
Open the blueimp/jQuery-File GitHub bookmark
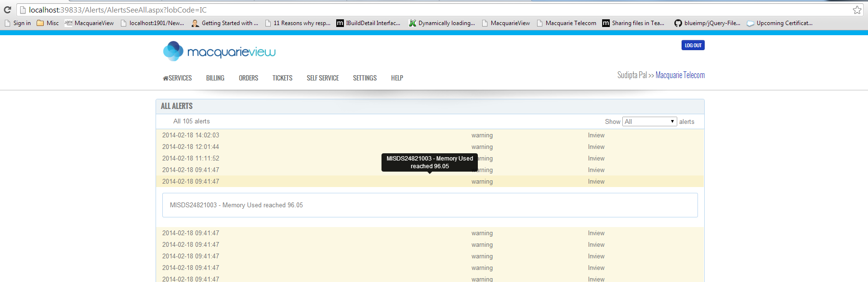coord(707,23)
